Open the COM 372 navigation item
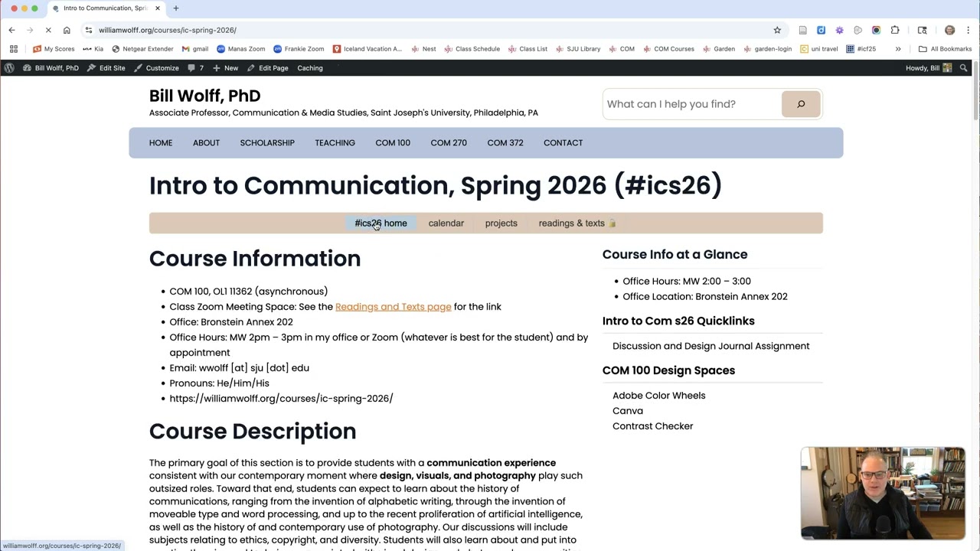This screenshot has height=551, width=980. 505,143
